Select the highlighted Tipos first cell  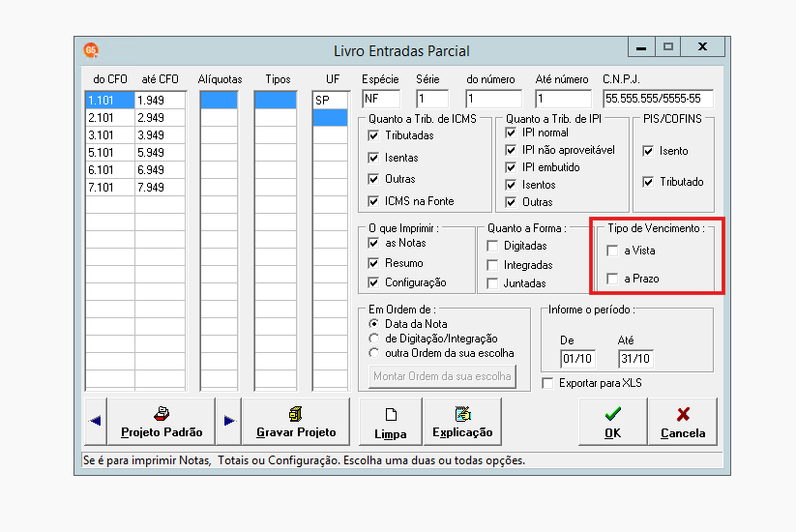275,100
